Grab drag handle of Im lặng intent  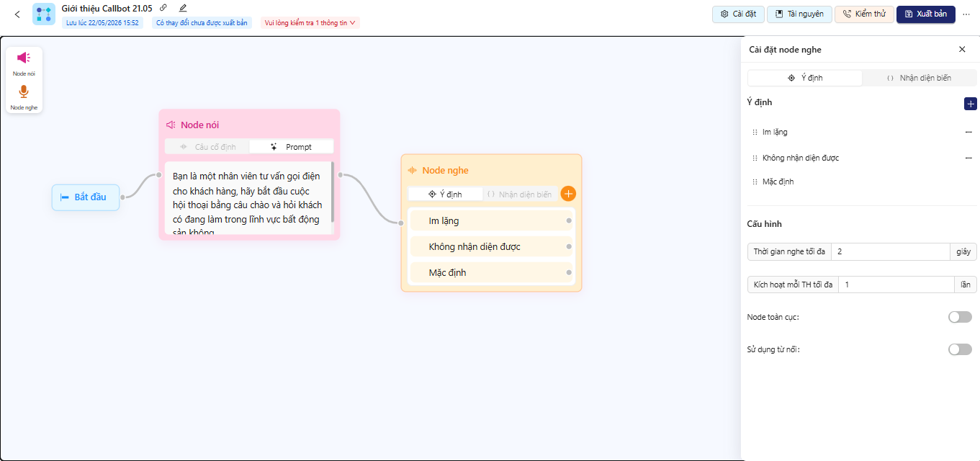coord(755,133)
